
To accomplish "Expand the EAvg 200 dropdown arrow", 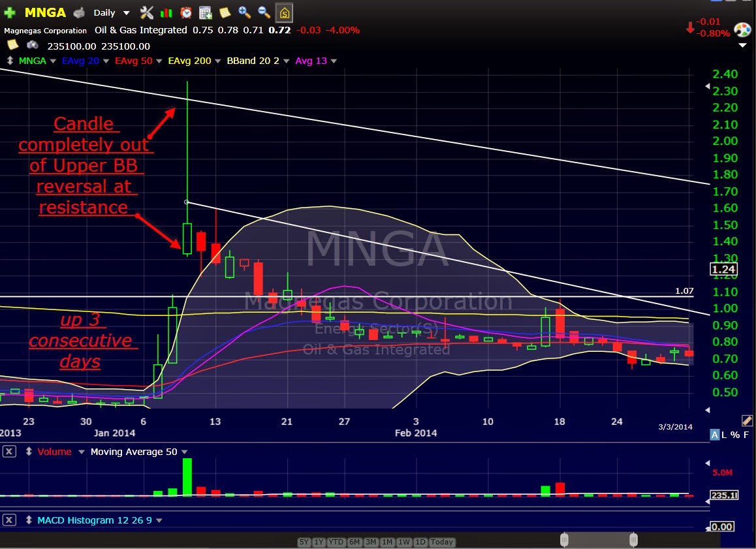I will pyautogui.click(x=218, y=61).
